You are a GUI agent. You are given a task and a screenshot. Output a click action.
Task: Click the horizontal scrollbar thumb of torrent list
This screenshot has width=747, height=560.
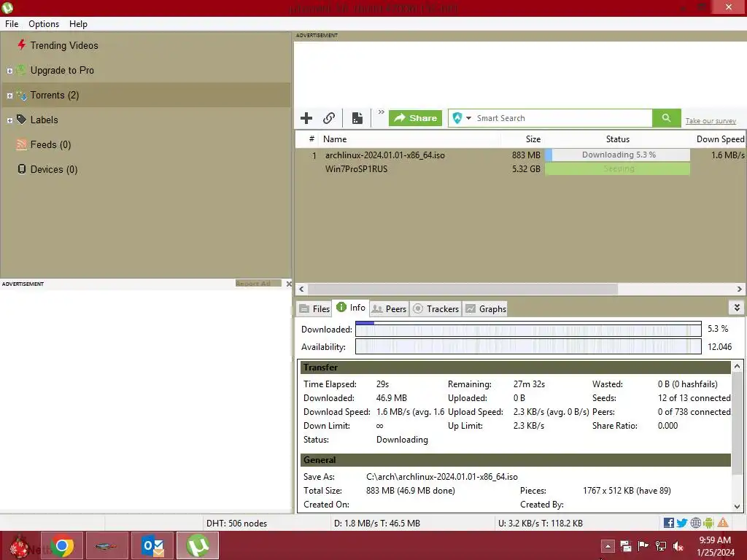[463, 289]
